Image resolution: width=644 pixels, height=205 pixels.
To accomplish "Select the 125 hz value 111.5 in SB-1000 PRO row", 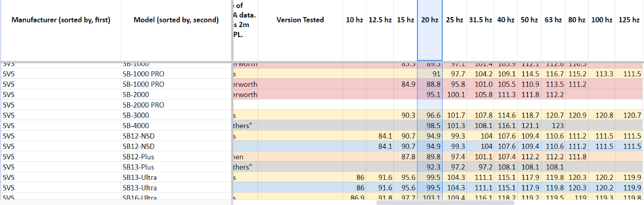I will pyautogui.click(x=629, y=73).
